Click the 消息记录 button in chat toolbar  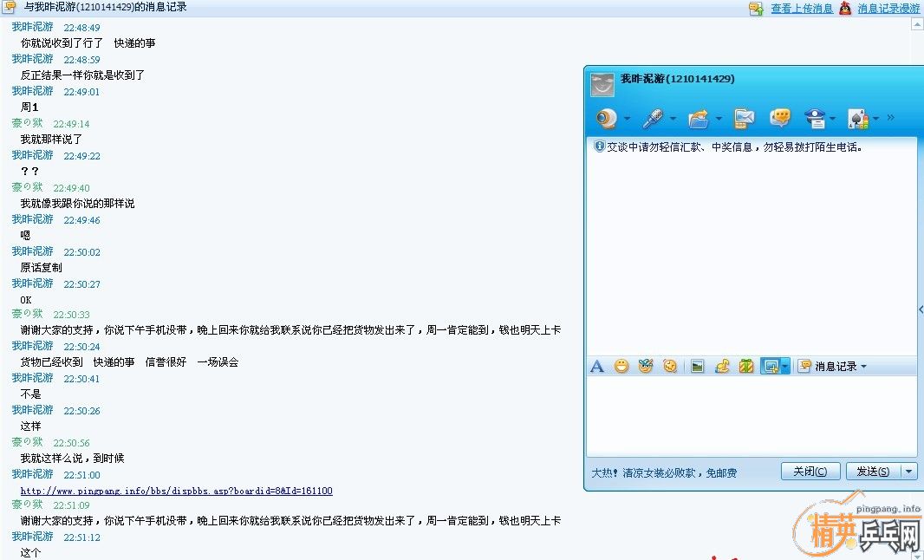tap(829, 367)
